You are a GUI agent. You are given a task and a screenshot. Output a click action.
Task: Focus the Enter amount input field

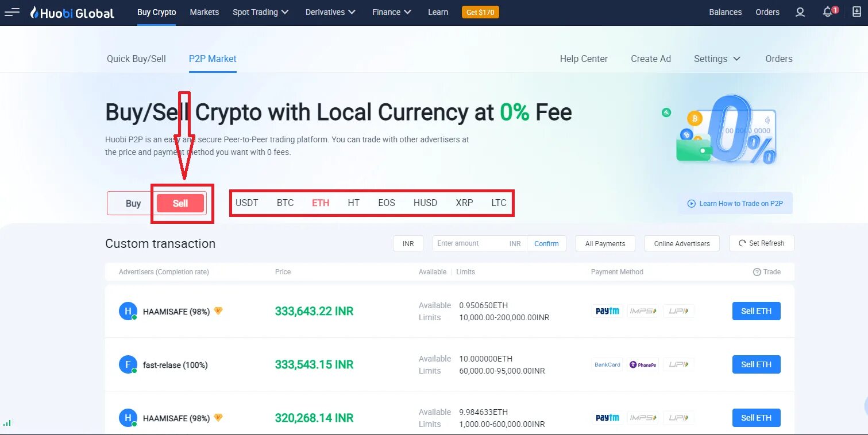coord(471,243)
